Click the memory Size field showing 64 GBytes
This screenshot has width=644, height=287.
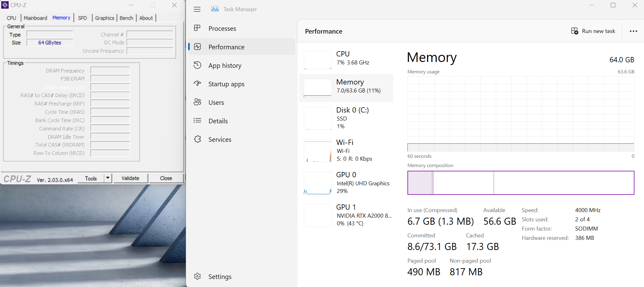[50, 43]
